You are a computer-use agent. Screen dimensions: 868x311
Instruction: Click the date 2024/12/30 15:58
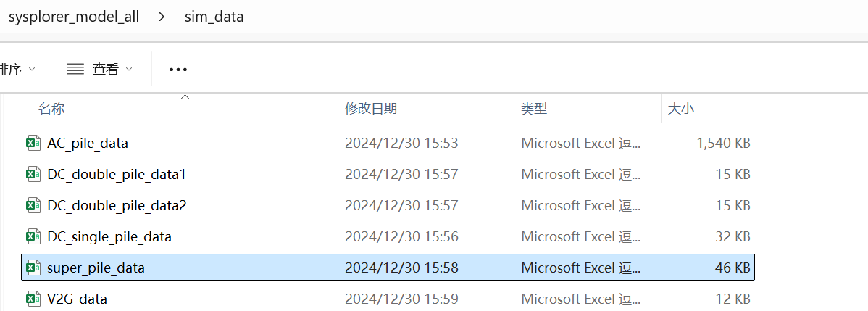(x=402, y=268)
